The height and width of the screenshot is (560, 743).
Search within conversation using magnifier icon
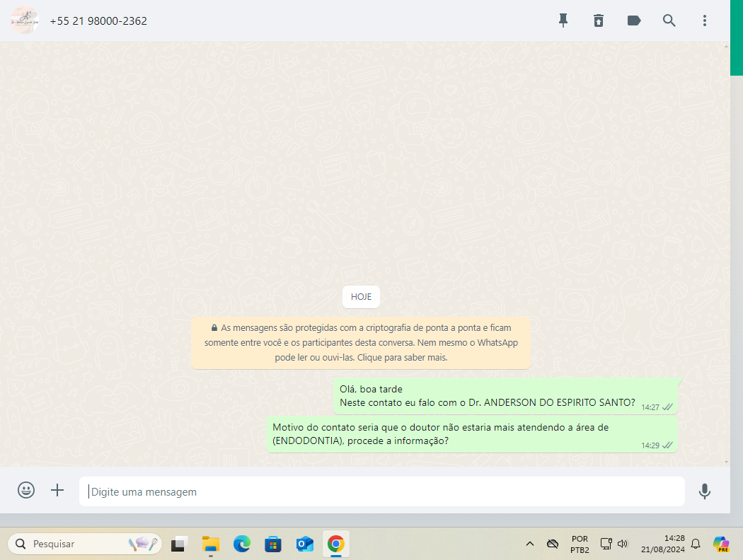click(x=669, y=21)
